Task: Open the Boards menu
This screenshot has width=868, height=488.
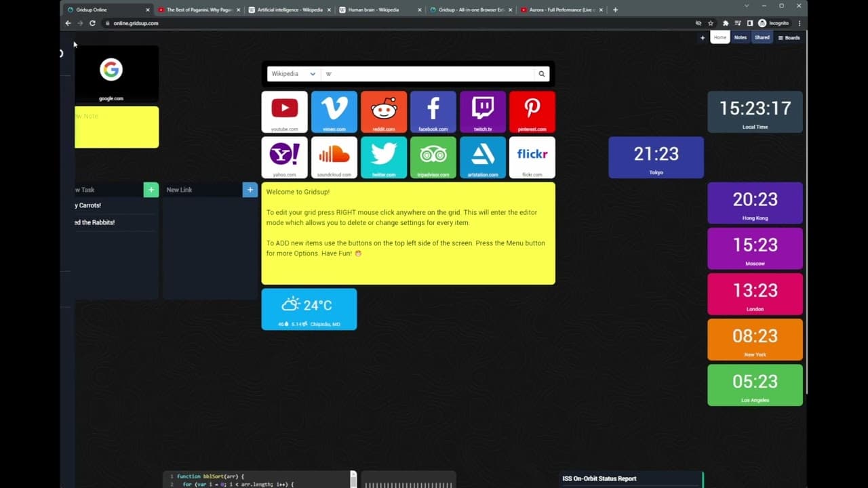Action: [789, 38]
